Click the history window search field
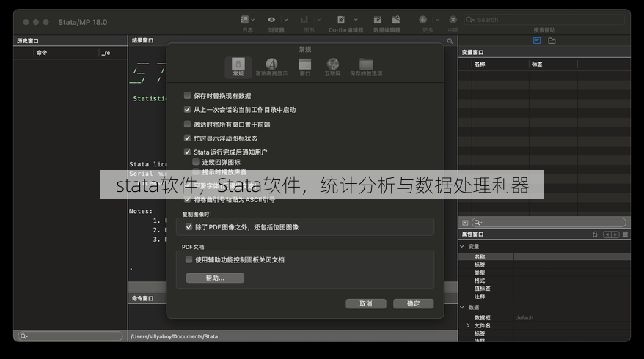 click(70, 336)
